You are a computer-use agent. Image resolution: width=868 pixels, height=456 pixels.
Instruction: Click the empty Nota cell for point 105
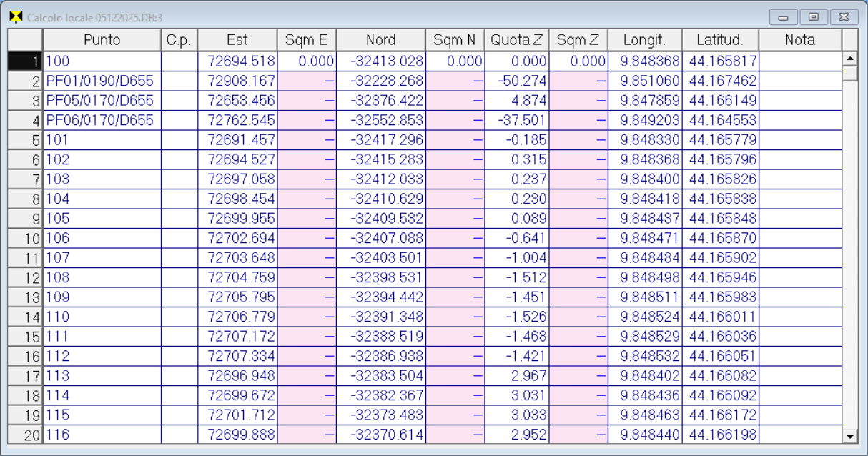pos(799,218)
